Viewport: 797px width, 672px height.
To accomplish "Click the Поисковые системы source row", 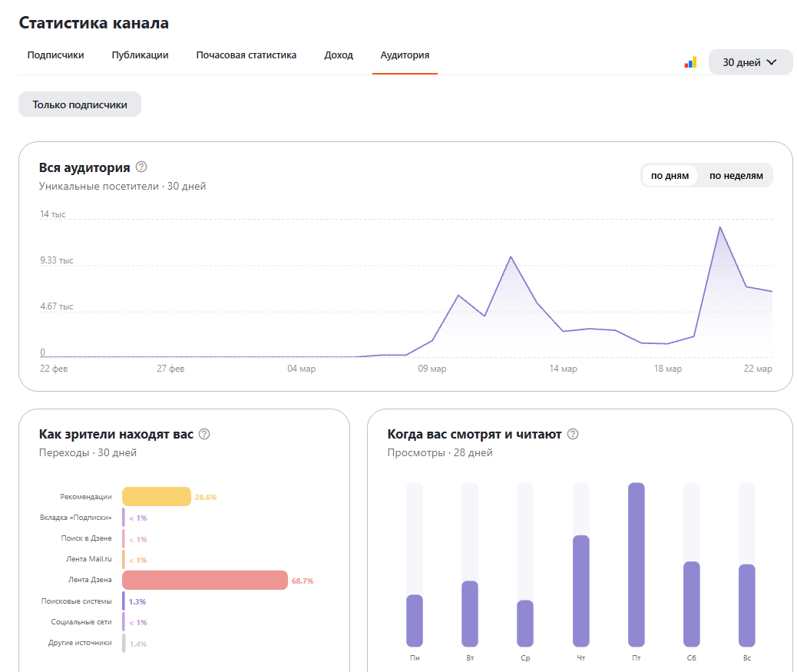I will (x=81, y=601).
